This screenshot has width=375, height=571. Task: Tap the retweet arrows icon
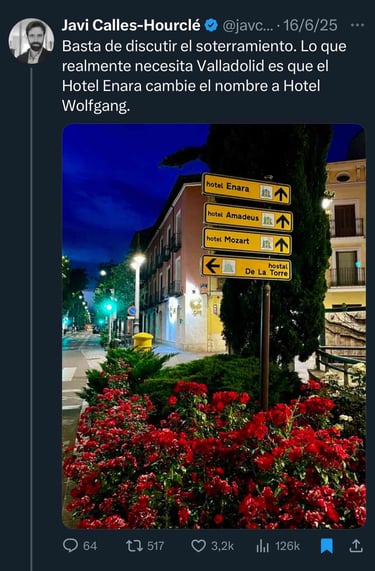tap(134, 546)
